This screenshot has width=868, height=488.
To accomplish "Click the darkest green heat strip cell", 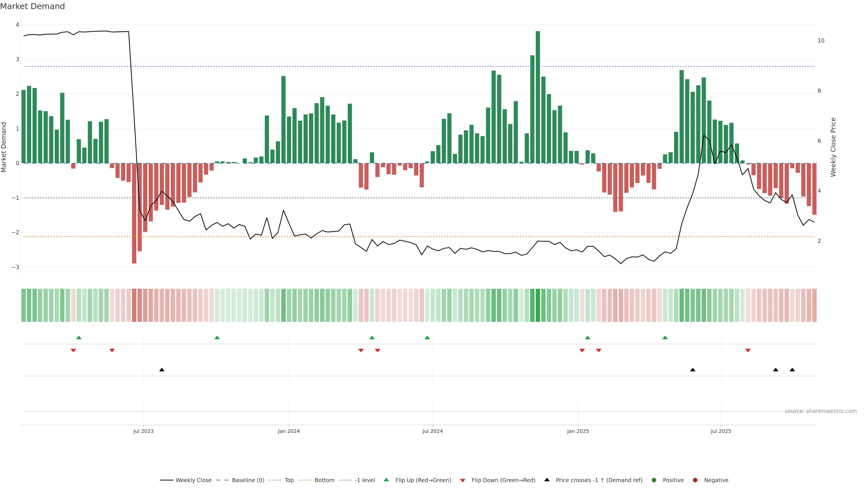I will pos(538,305).
